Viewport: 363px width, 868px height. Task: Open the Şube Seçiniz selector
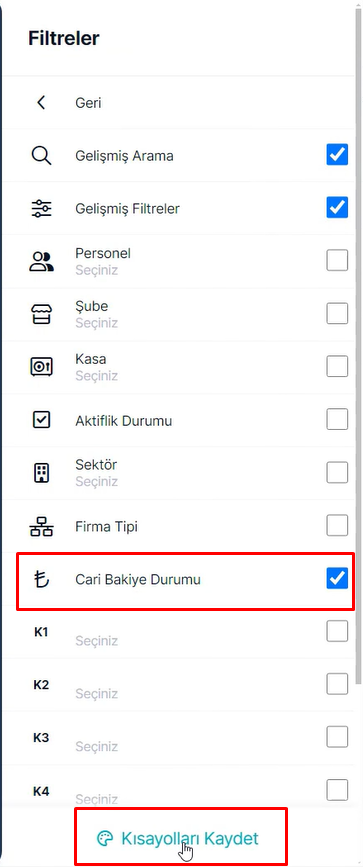[x=96, y=323]
